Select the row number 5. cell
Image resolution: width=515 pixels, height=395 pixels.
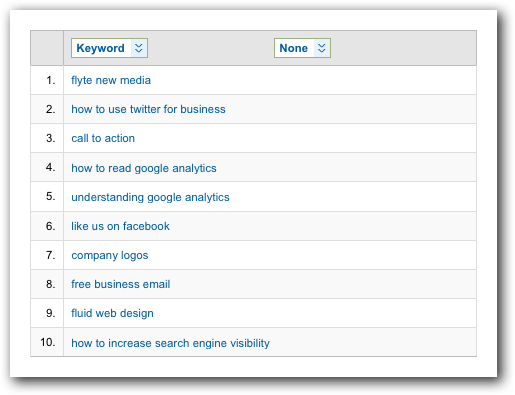(47, 197)
